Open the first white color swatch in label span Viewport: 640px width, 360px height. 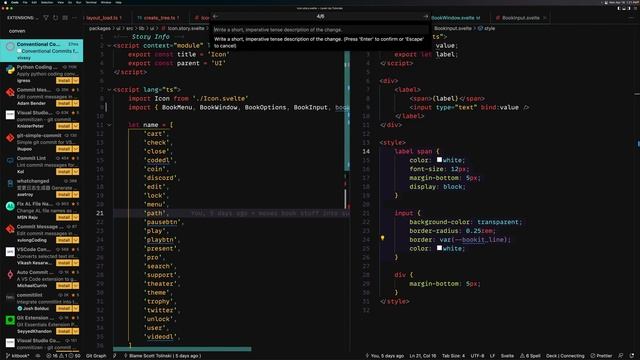pyautogui.click(x=439, y=160)
